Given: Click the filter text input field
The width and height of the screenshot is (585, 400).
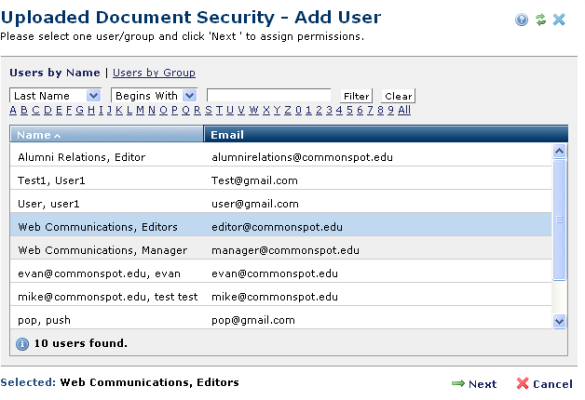Looking at the screenshot, I should coord(269,95).
